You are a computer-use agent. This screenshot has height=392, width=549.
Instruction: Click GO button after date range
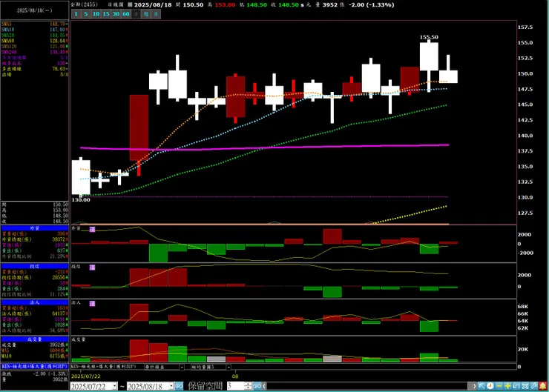[x=179, y=386]
